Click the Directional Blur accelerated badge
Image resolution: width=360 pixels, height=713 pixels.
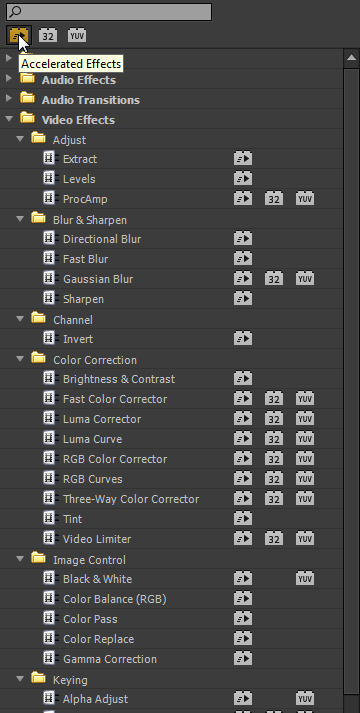point(243,238)
